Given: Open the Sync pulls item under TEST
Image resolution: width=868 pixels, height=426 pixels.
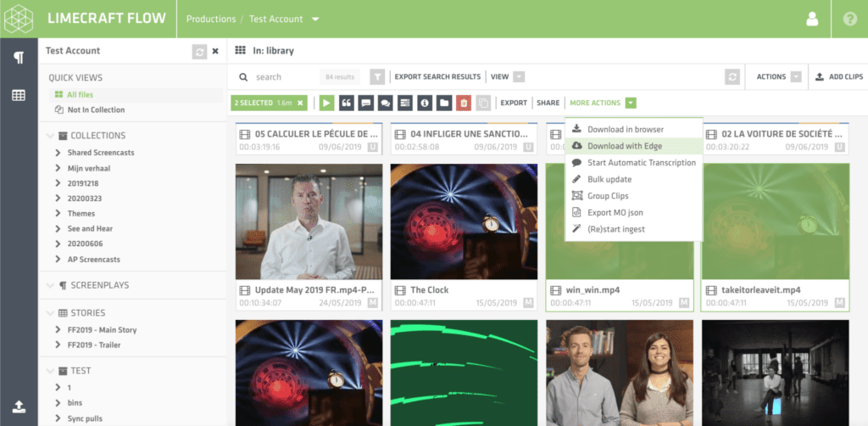Looking at the screenshot, I should point(85,418).
